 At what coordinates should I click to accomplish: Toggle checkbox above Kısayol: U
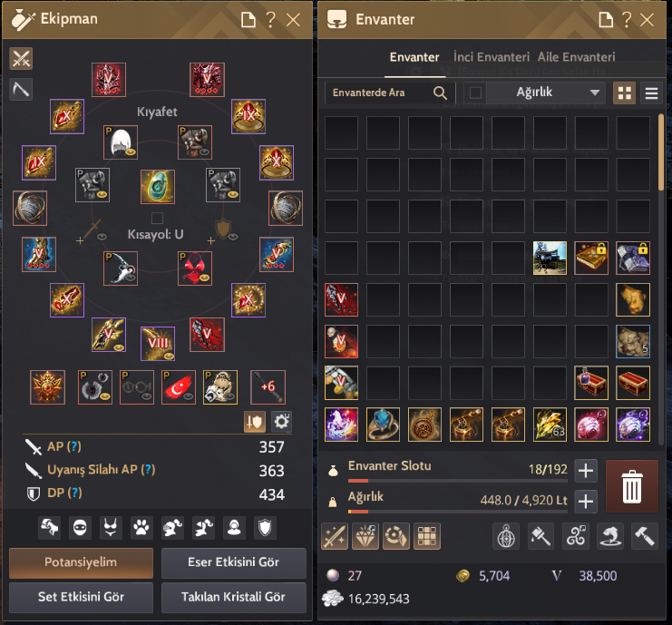click(x=157, y=218)
